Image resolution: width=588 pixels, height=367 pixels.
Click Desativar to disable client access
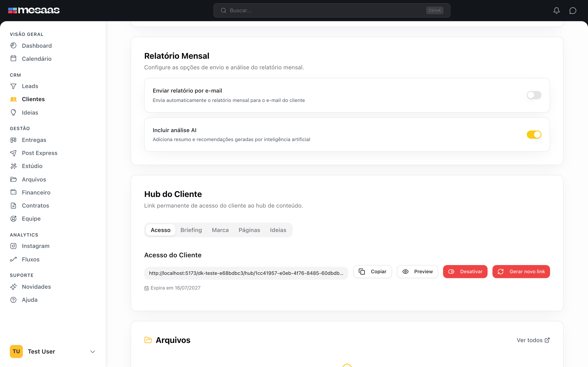[x=465, y=271]
